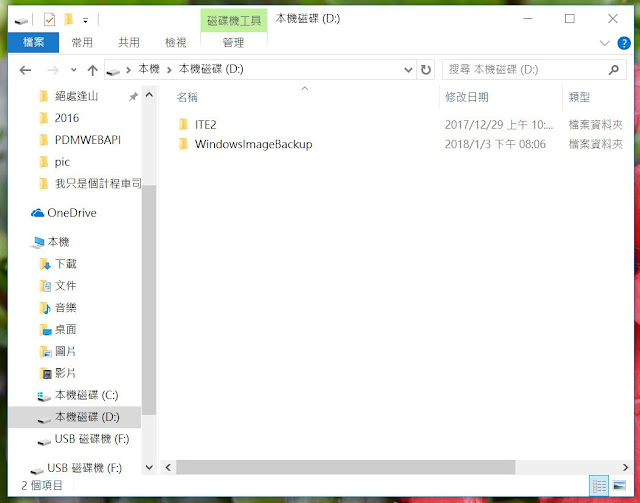Open the 影片 videos folder
Image resolution: width=640 pixels, height=503 pixels.
[x=65, y=373]
